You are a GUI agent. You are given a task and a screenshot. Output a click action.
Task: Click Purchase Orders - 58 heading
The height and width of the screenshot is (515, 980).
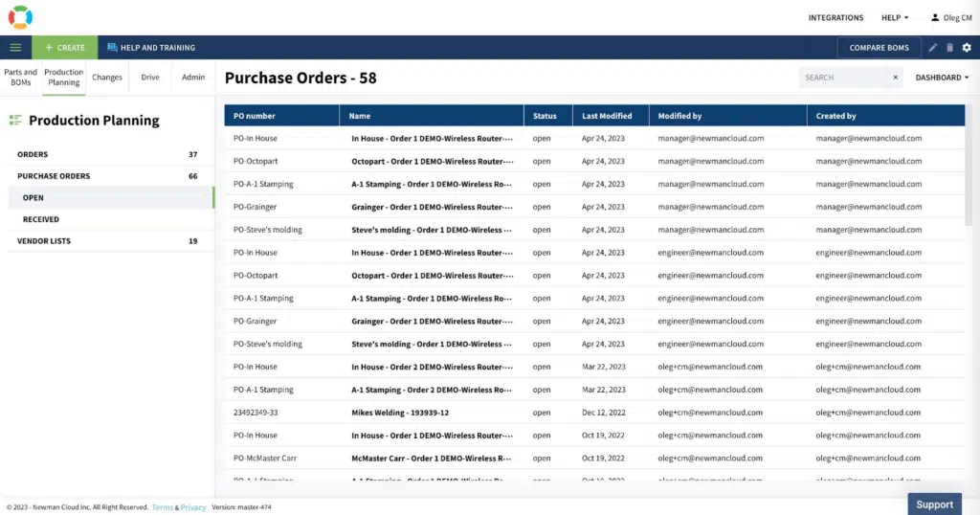coord(301,78)
